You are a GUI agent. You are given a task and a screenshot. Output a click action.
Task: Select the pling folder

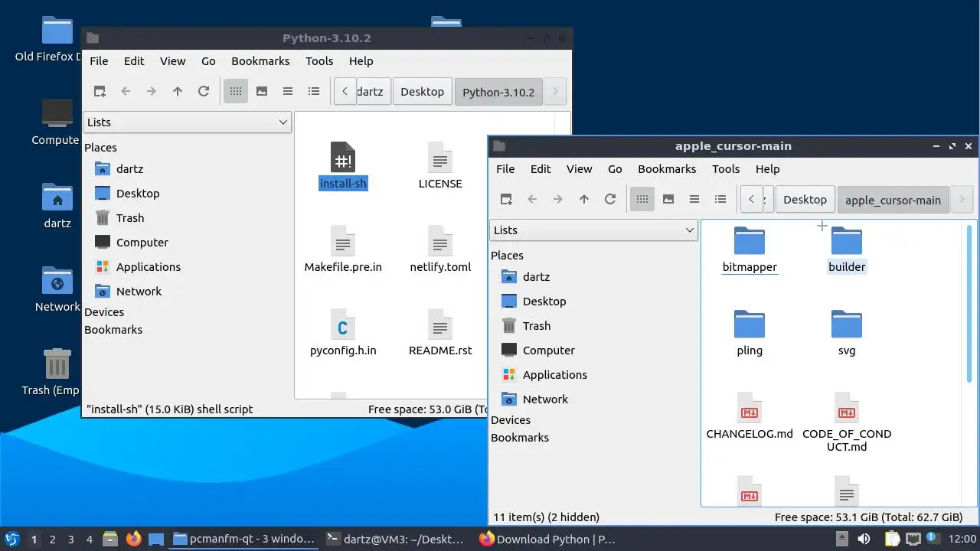coord(750,333)
